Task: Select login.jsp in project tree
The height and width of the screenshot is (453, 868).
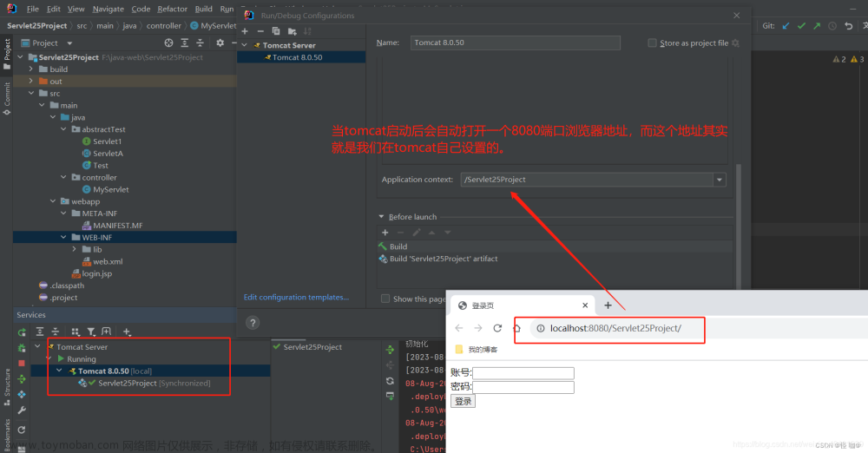Action: [x=92, y=273]
